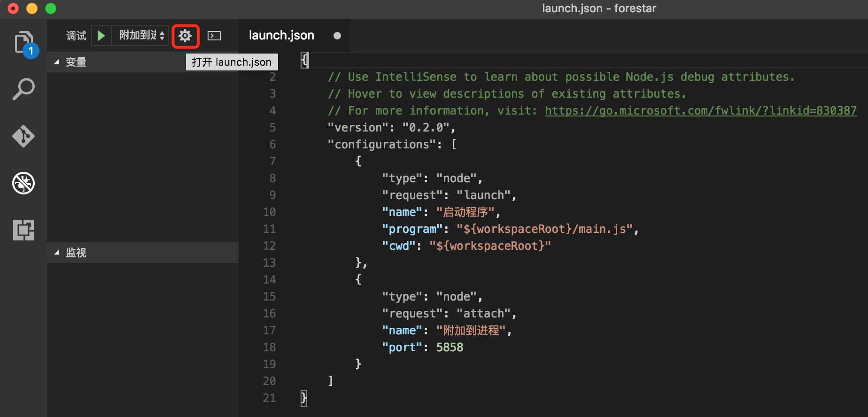Open the go.microsoft.com fwlink URL
The height and width of the screenshot is (417, 868).
[700, 111]
